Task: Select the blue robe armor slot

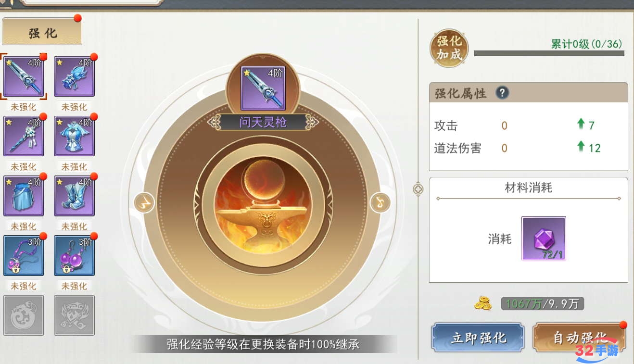Action: (74, 136)
